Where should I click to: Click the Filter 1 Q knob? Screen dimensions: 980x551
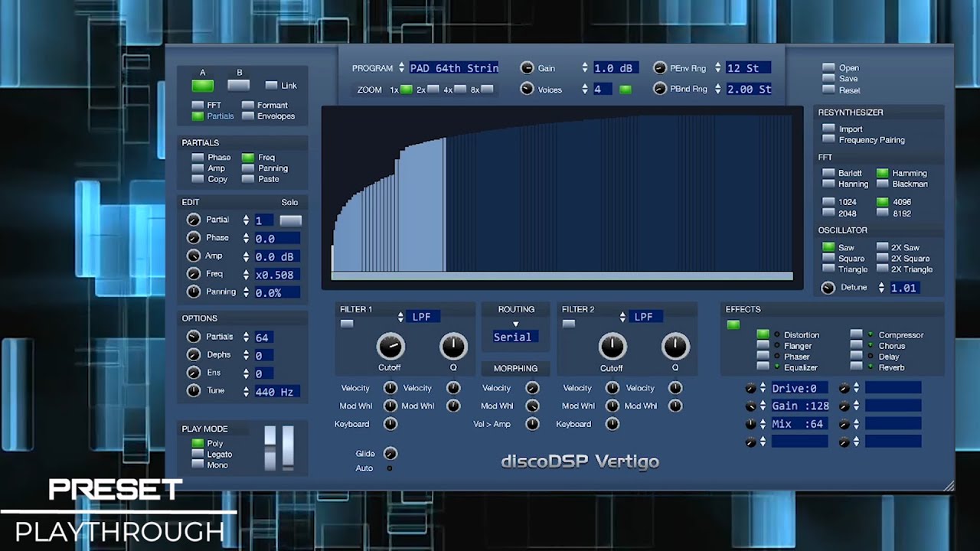tap(453, 347)
